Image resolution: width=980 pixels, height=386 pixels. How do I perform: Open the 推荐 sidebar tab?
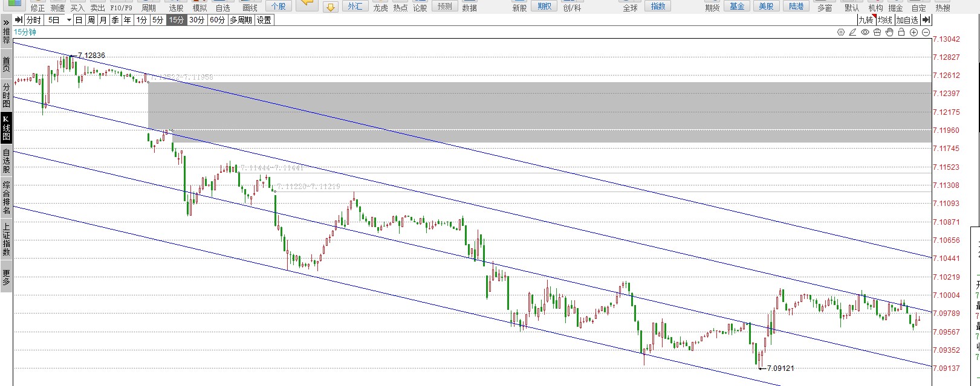pyautogui.click(x=6, y=36)
